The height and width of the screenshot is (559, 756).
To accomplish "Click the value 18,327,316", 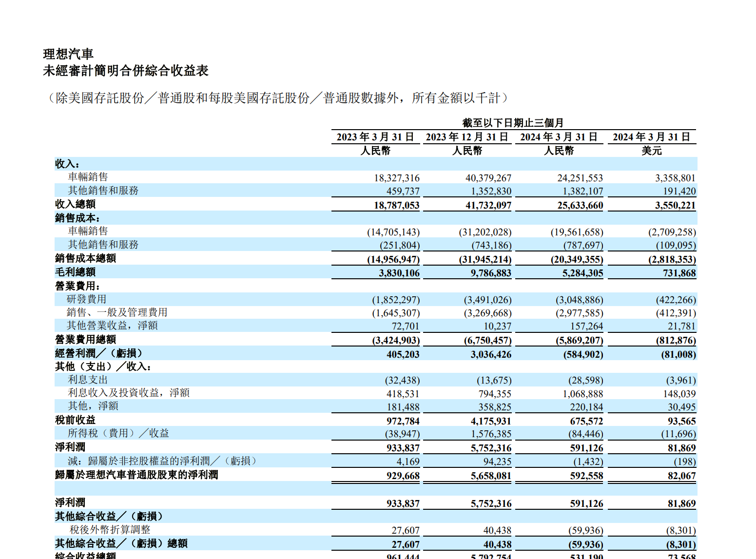I will click(x=396, y=178).
